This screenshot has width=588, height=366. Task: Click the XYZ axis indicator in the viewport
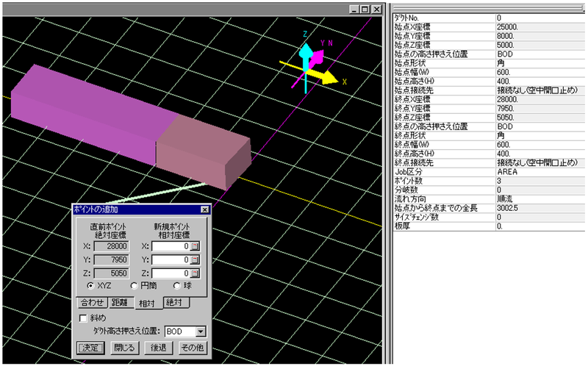click(312, 62)
